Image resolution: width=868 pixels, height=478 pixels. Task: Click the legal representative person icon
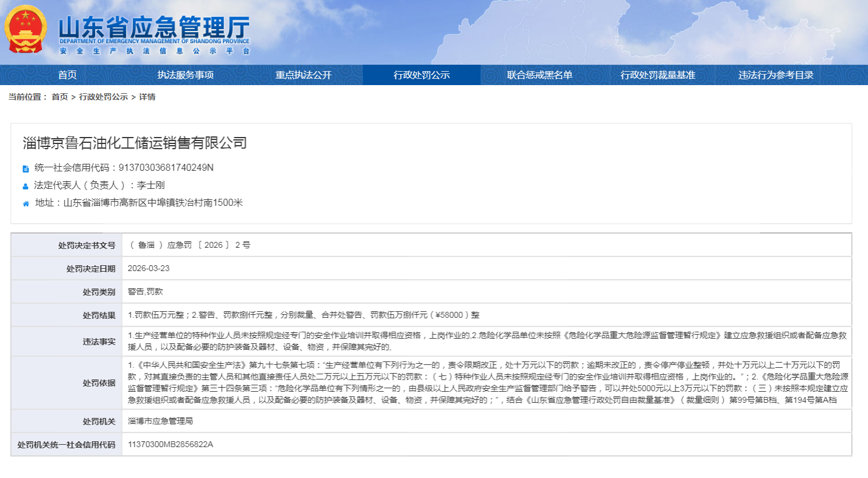(26, 187)
